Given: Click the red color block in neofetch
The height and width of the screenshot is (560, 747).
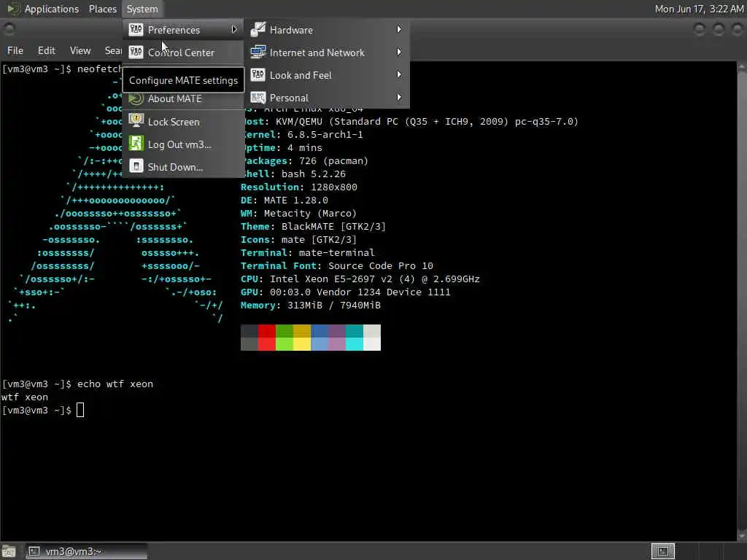Looking at the screenshot, I should [x=267, y=338].
